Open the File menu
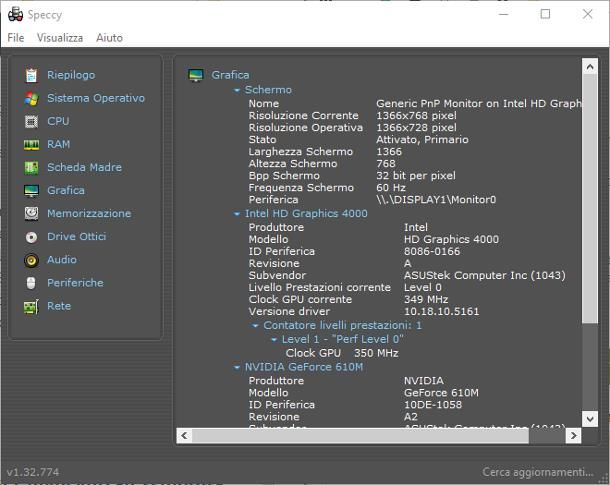Image resolution: width=610 pixels, height=485 pixels. (16, 38)
